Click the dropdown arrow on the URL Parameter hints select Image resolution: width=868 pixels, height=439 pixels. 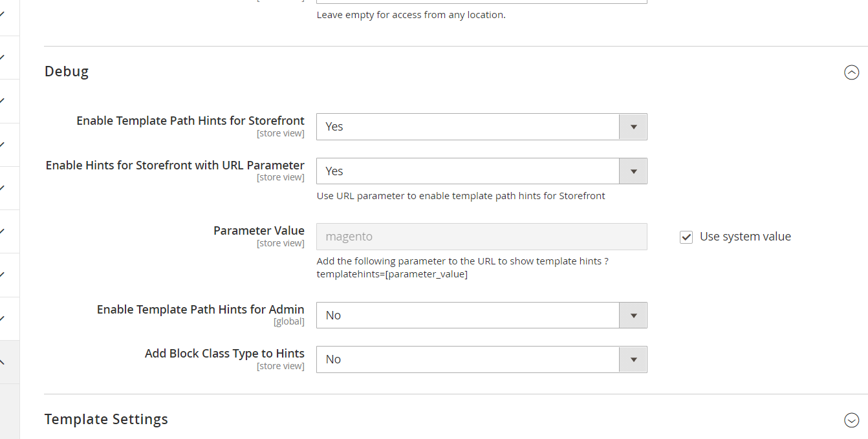[x=633, y=171]
